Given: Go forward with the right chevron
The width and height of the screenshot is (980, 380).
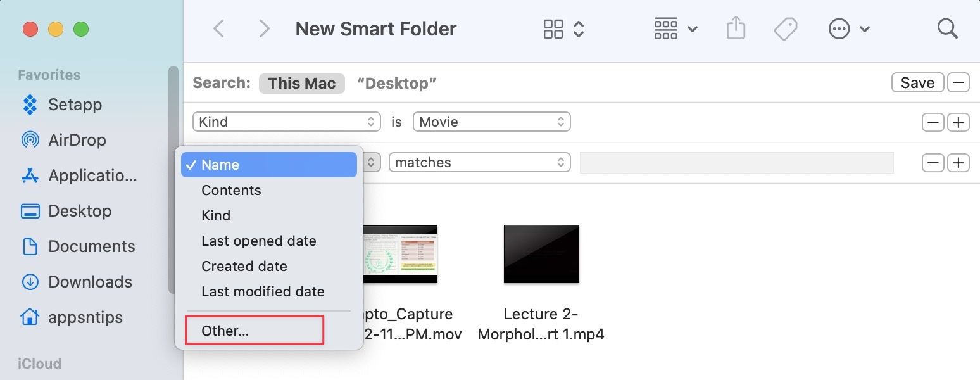Looking at the screenshot, I should [265, 29].
